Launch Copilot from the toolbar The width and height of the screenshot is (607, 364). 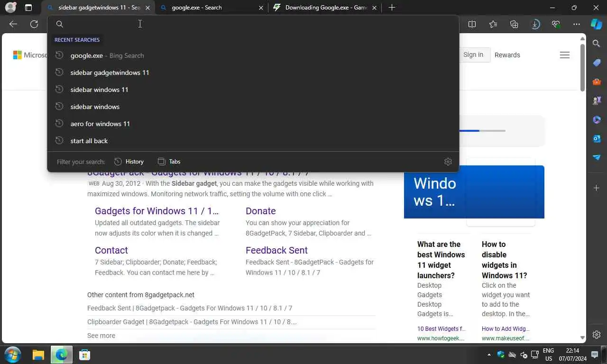[x=597, y=24]
